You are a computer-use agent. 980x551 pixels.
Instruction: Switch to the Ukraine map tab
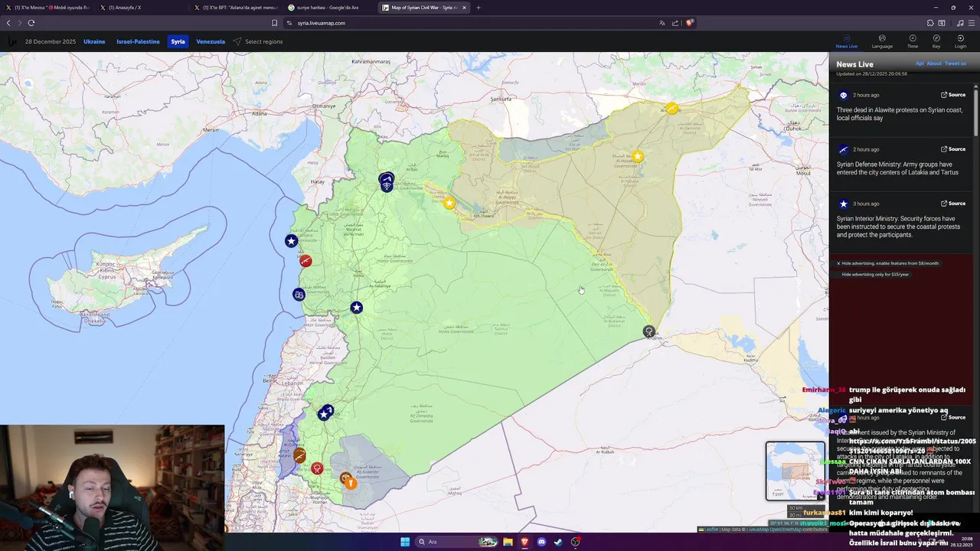(94, 41)
